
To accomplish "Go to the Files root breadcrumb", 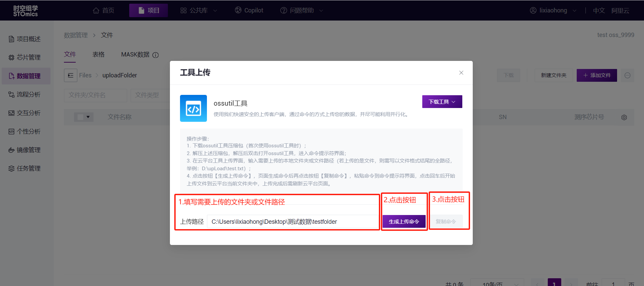I will tap(85, 75).
